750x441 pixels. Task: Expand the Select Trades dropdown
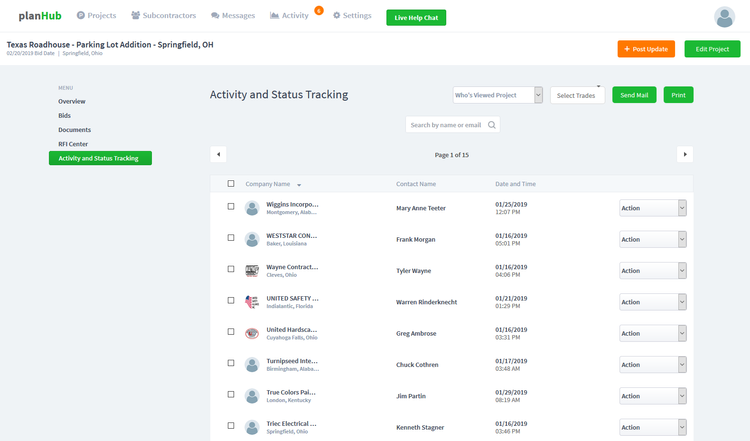[x=577, y=95]
